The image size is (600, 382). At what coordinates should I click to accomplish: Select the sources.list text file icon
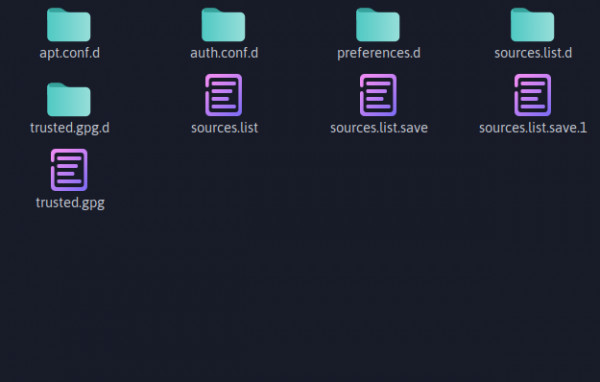(223, 95)
